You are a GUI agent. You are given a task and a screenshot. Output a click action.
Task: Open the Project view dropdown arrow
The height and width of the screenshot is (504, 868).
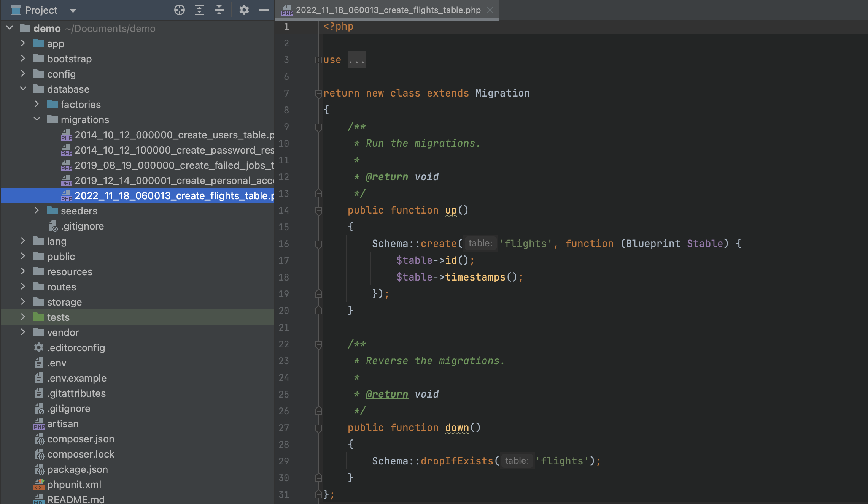(73, 11)
